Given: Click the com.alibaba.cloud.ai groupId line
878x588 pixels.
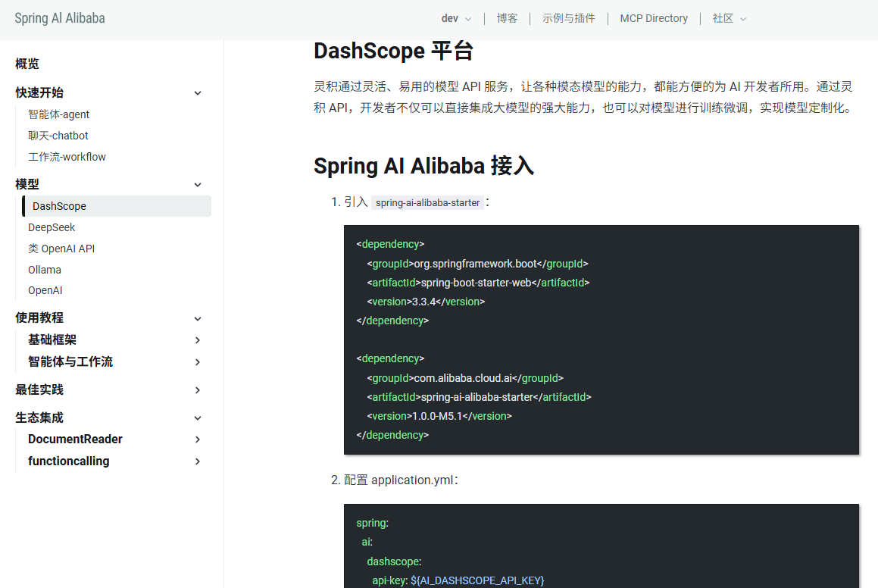Looking at the screenshot, I should point(465,379).
